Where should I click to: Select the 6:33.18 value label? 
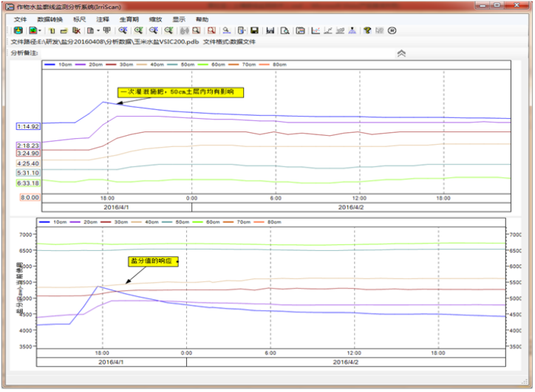tap(28, 183)
